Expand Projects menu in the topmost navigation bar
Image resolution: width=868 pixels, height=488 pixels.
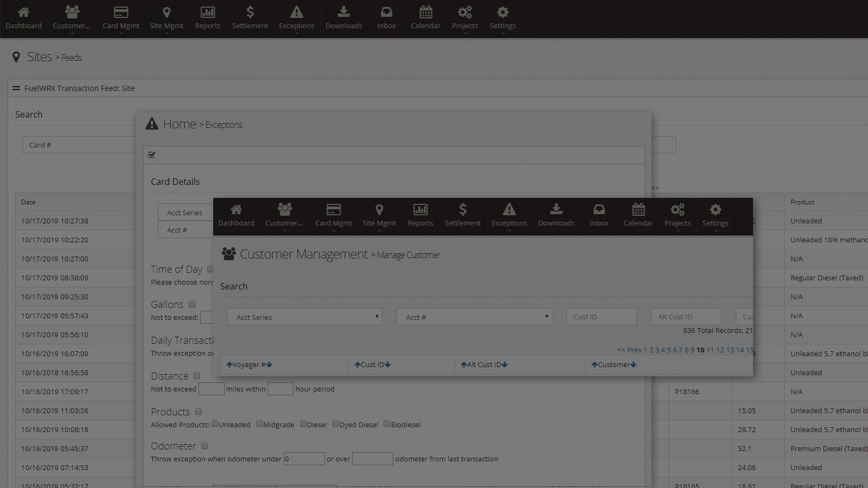coord(465,18)
